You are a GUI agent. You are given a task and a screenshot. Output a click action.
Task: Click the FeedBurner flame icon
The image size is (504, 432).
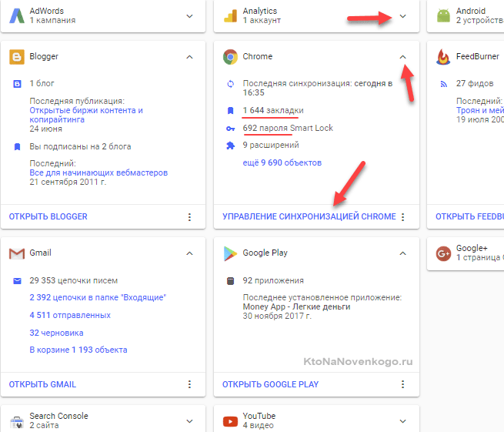pyautogui.click(x=443, y=57)
